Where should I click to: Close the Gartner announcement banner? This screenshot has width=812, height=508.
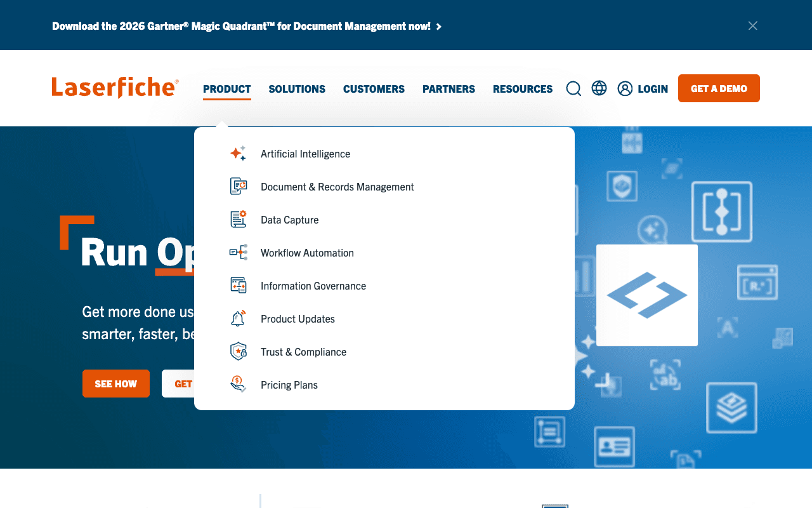752,25
